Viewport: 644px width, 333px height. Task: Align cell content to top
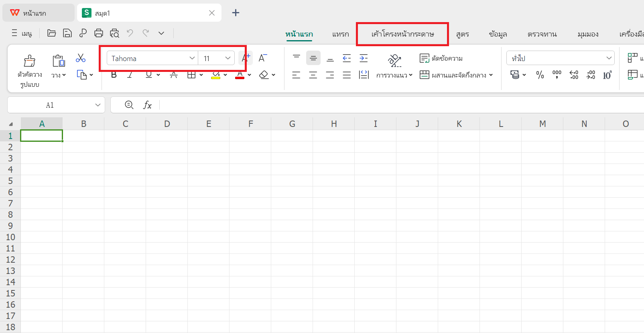[297, 58]
